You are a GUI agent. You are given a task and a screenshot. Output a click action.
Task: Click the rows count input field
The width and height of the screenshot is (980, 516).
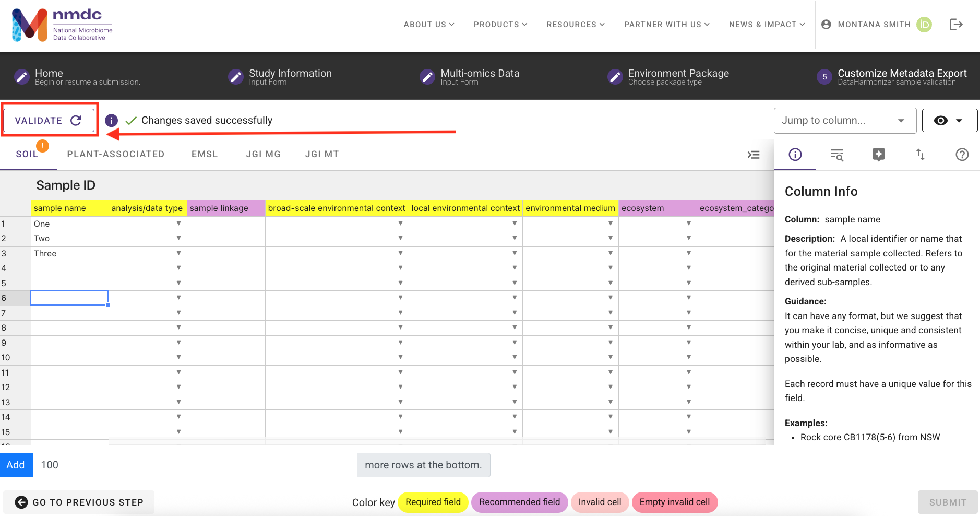pos(195,465)
